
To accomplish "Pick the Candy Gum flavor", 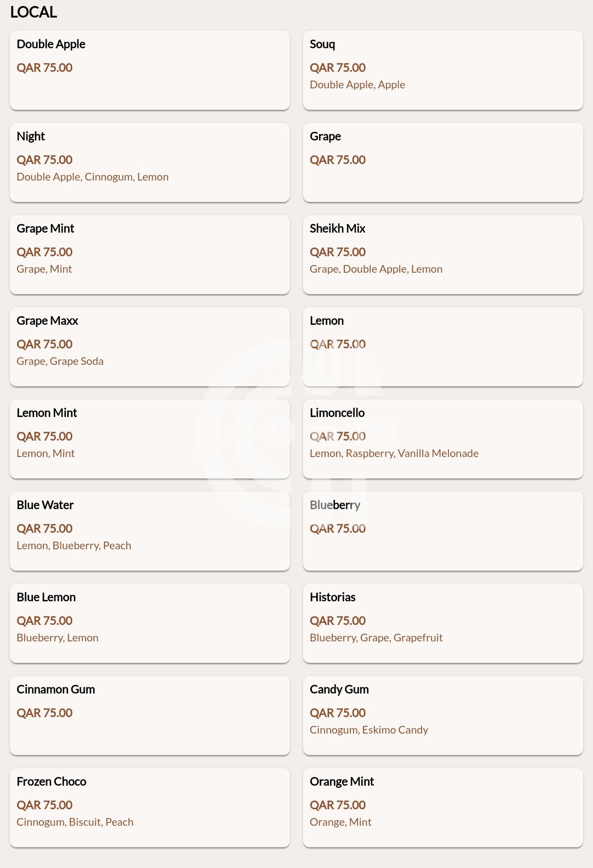I will coord(443,715).
